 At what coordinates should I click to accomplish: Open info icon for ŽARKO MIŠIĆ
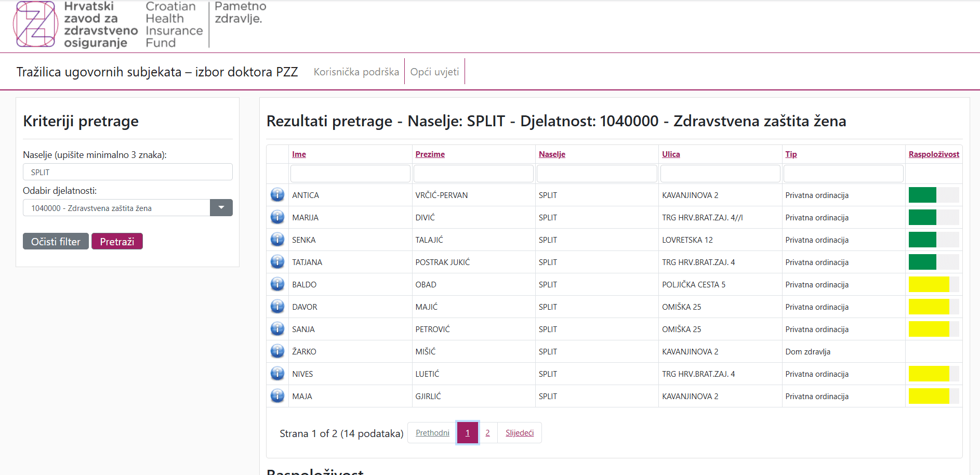tap(277, 351)
